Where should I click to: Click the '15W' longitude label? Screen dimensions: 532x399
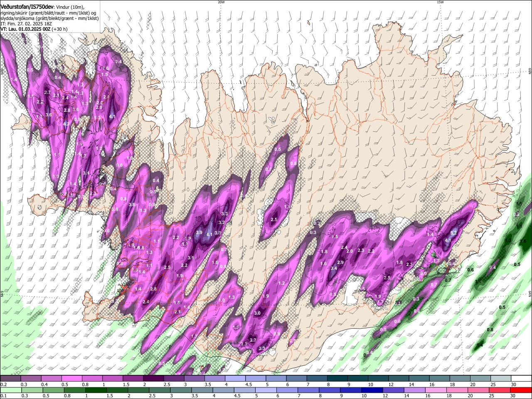(x=440, y=2)
